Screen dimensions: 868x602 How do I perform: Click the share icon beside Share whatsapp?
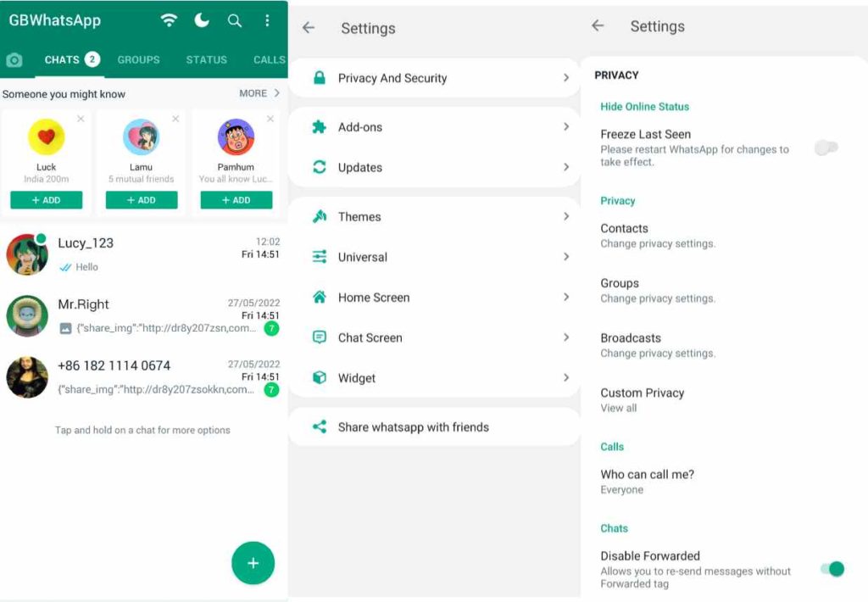320,426
